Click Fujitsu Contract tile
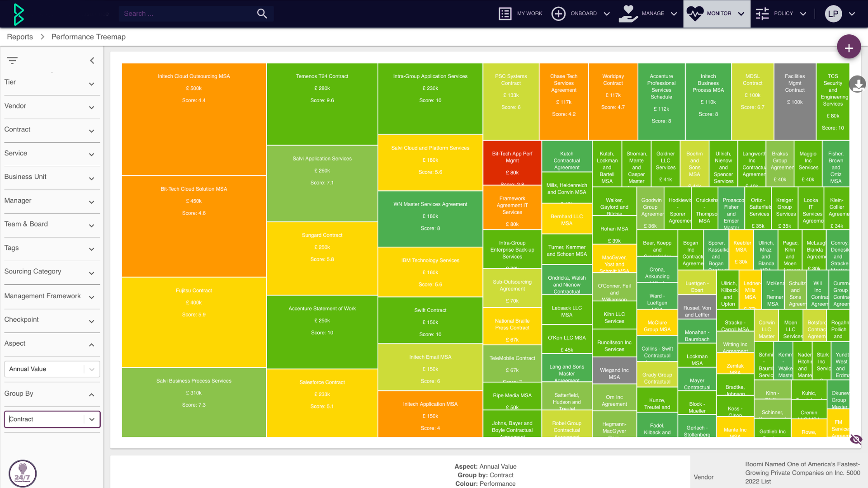This screenshot has height=488, width=868. coord(194,322)
